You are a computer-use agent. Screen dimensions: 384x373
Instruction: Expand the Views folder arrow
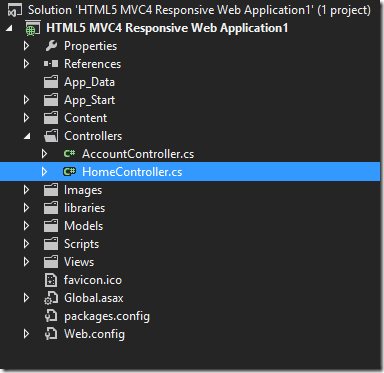click(27, 262)
